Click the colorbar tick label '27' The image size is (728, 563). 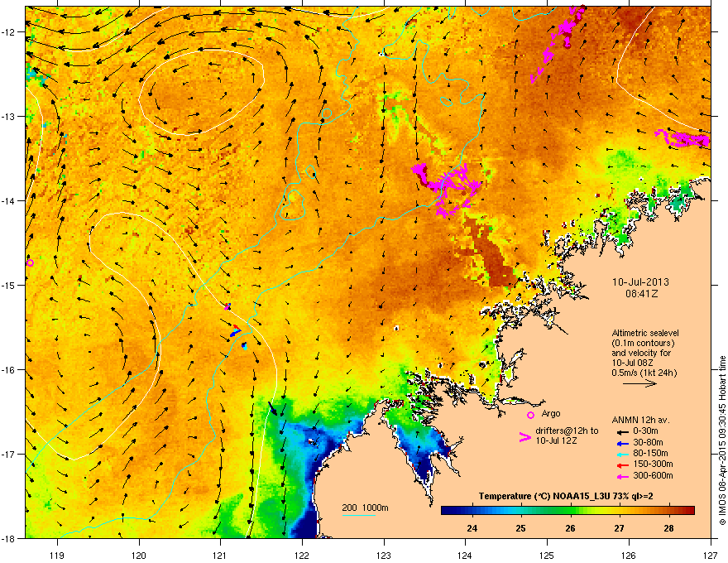[x=620, y=528]
